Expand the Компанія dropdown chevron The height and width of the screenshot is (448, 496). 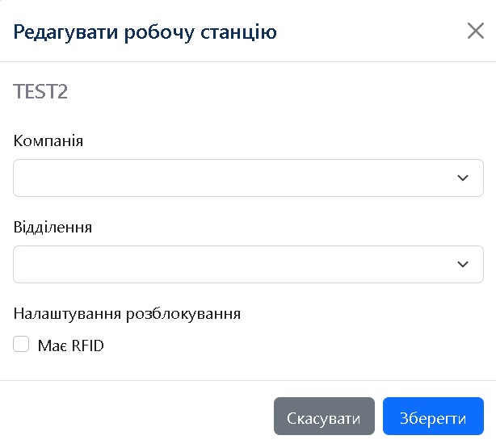click(463, 178)
